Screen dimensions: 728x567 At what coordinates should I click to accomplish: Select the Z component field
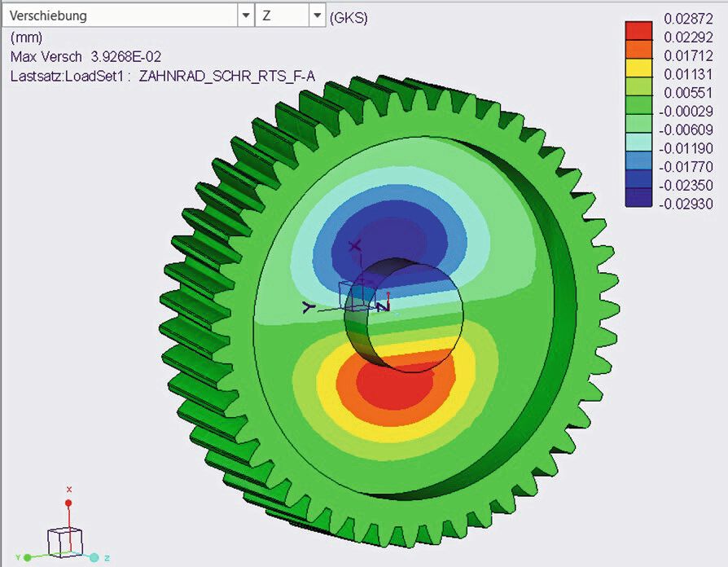[x=281, y=15]
